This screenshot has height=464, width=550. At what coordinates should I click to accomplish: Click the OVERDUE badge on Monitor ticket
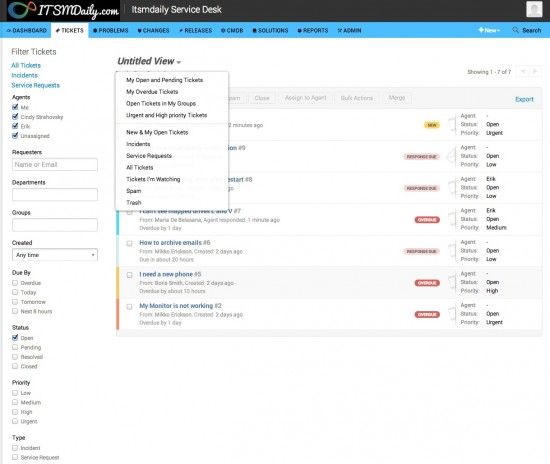coord(427,315)
